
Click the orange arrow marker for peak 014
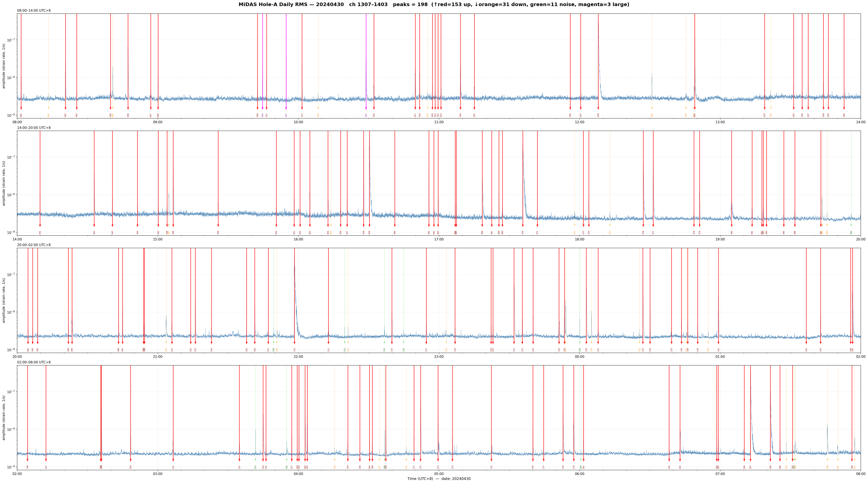pos(318,108)
